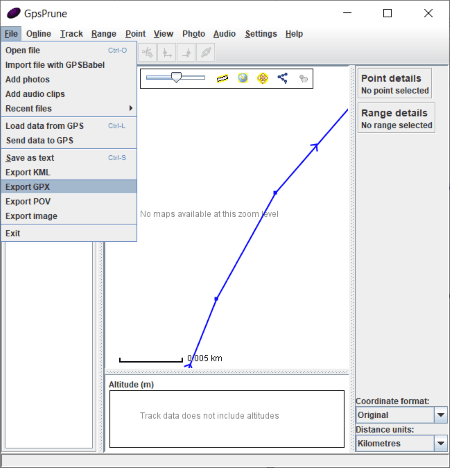Click the cut and move selection toolbar icon

[147, 53]
